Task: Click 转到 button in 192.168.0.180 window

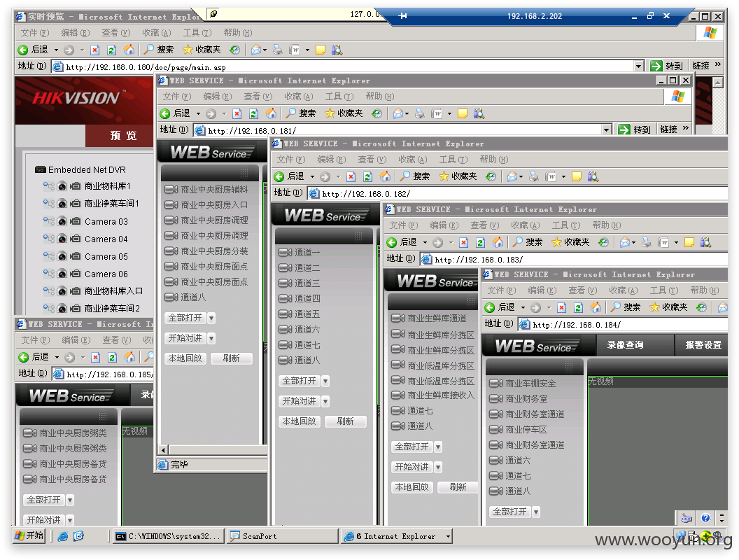Action: pyautogui.click(x=668, y=66)
